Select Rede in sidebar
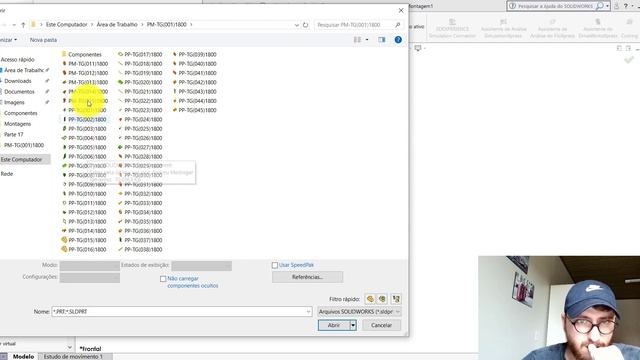 pos(7,174)
